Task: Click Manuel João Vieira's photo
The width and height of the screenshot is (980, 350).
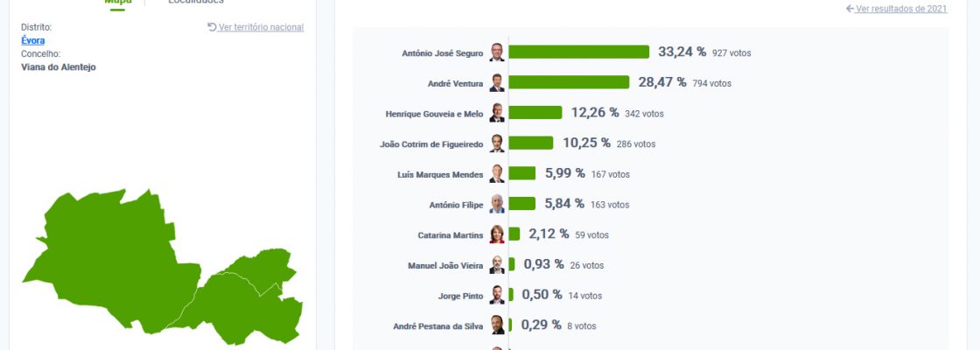Action: coord(497,265)
